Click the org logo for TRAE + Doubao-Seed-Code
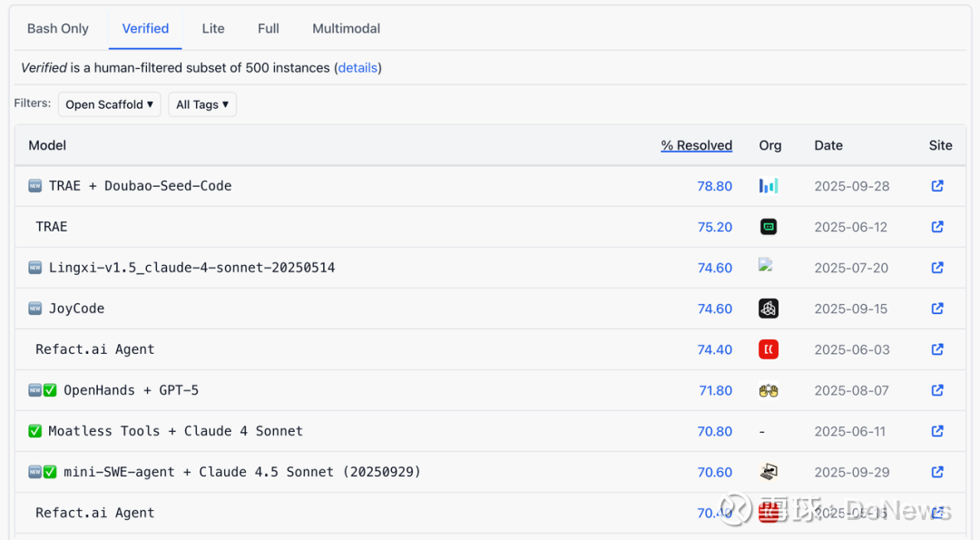Image resolution: width=980 pixels, height=540 pixels. pyautogui.click(x=769, y=186)
